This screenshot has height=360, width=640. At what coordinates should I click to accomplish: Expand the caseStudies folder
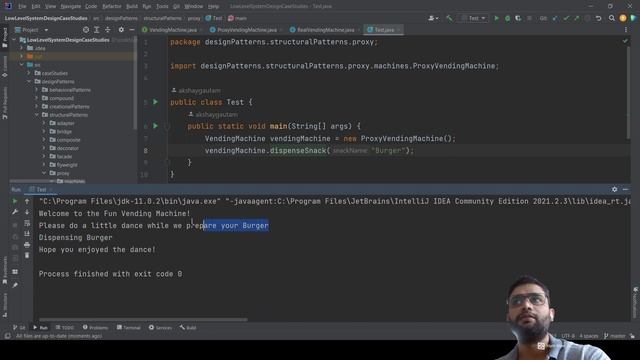pos(29,73)
